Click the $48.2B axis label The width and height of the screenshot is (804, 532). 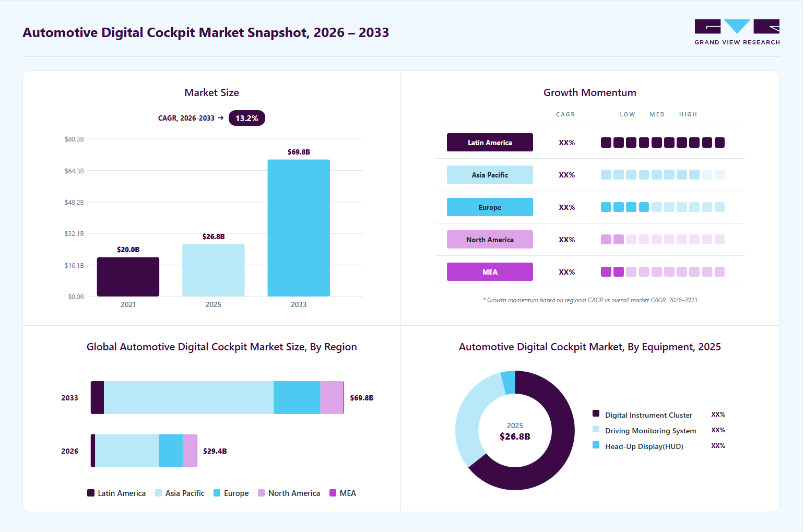click(74, 202)
